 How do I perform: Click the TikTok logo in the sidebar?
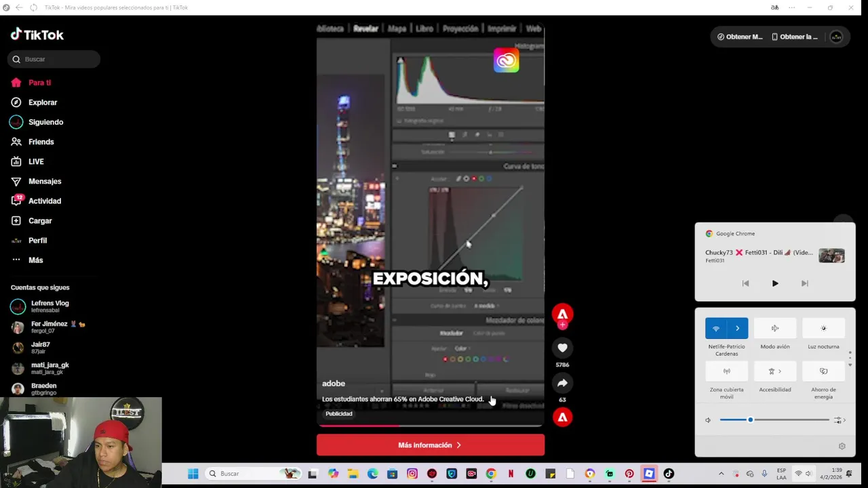37,35
